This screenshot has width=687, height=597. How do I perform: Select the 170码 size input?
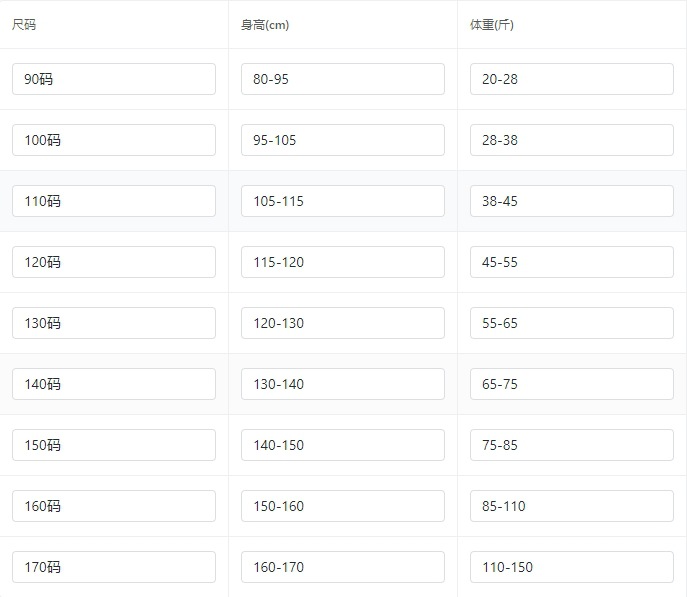[114, 567]
